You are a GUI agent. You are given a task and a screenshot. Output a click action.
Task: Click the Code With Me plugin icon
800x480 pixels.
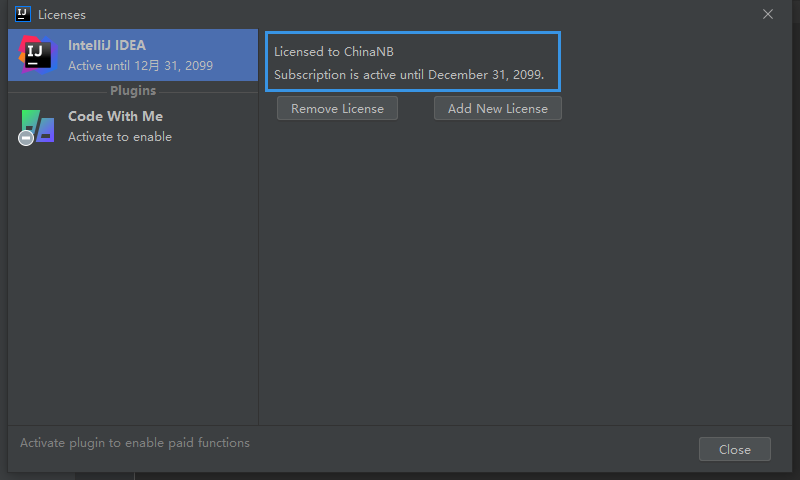coord(38,126)
